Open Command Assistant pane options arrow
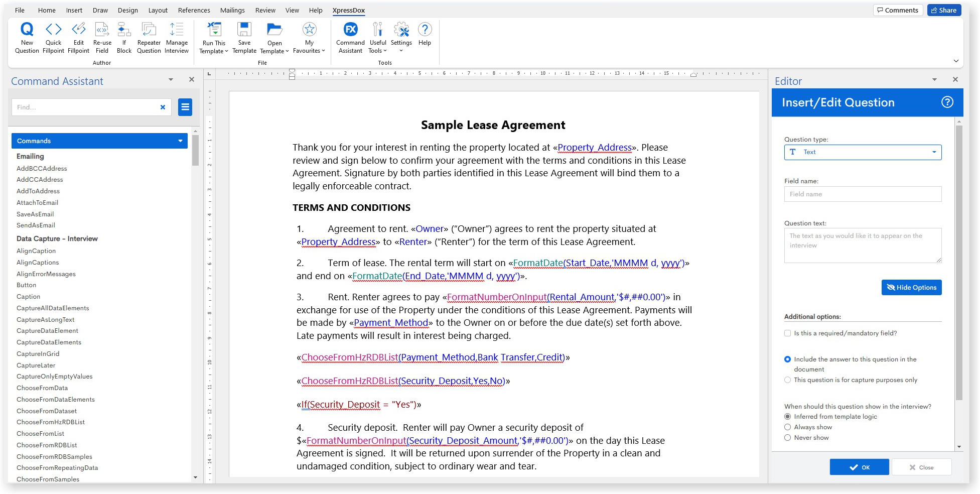The image size is (980, 494). coord(171,79)
